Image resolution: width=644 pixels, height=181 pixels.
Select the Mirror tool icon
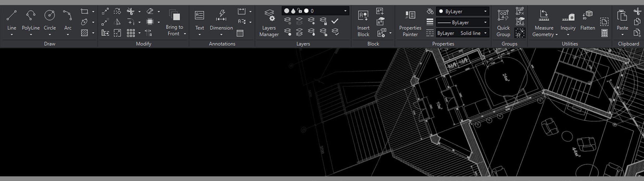tap(117, 22)
